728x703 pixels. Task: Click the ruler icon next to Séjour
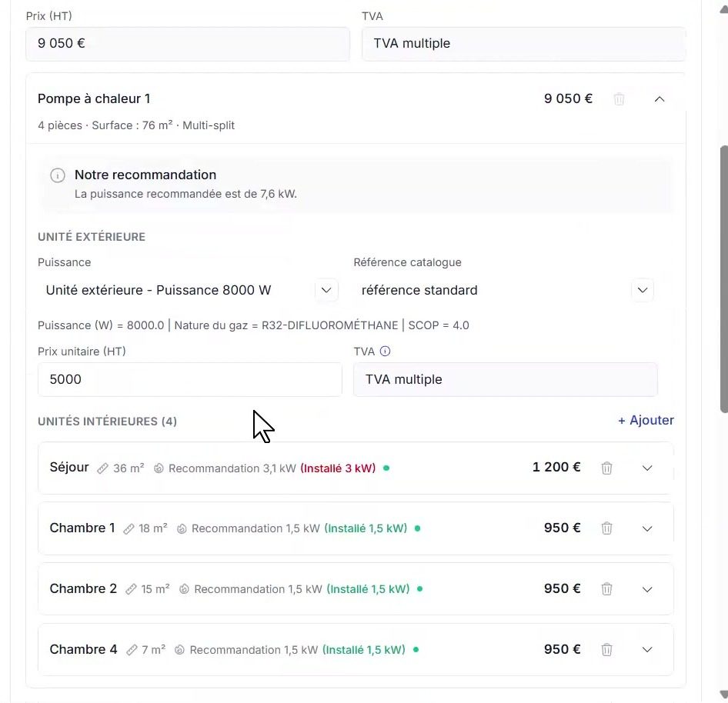[x=102, y=468]
